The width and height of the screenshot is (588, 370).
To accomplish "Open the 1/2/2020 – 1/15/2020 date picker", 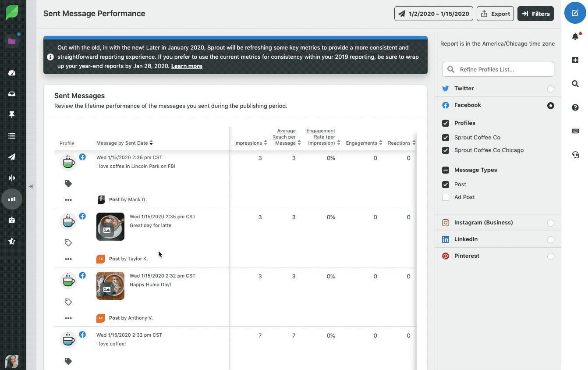I will (x=434, y=14).
